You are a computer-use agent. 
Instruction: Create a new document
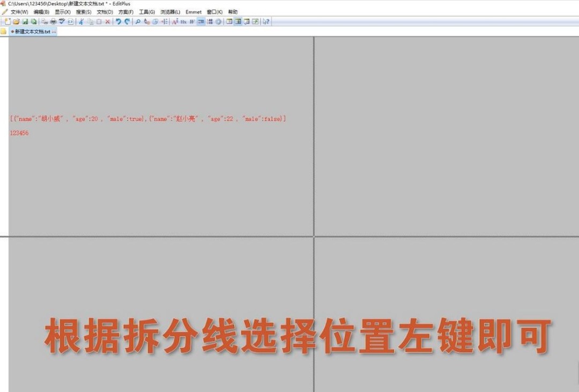pyautogui.click(x=8, y=21)
